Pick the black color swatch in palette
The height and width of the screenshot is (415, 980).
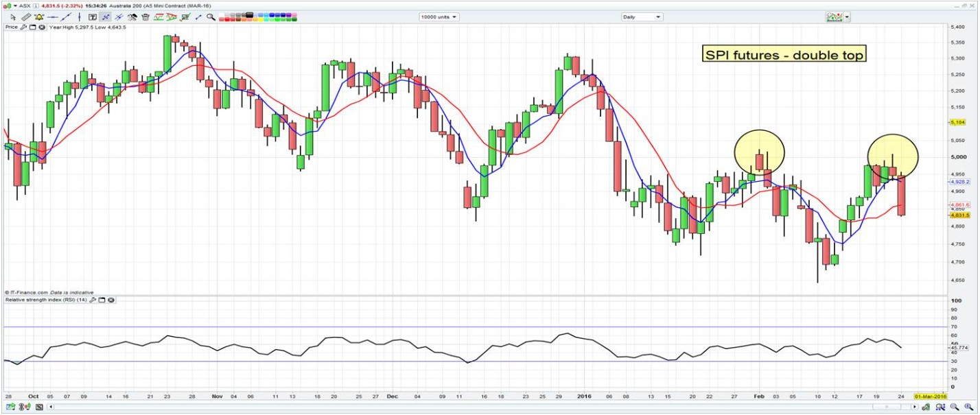[x=249, y=14]
